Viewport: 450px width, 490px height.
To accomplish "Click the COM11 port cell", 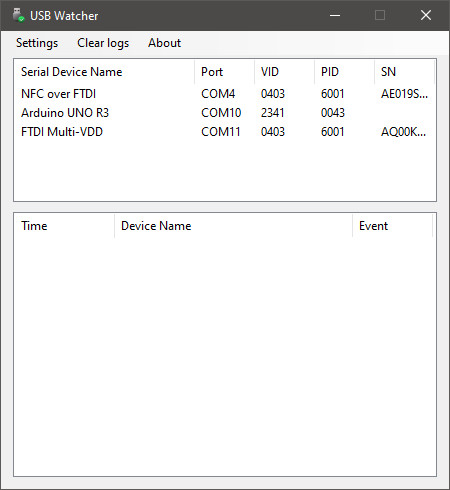I will point(221,132).
